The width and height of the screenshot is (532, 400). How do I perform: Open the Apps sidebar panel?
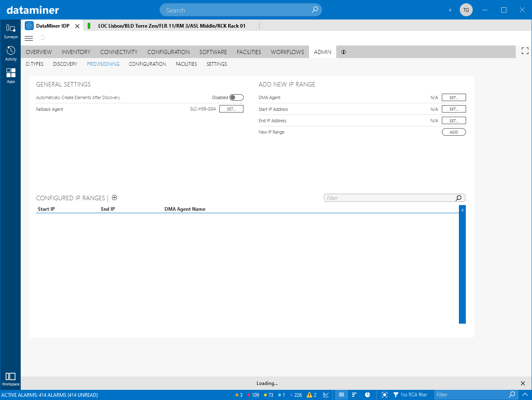click(11, 76)
